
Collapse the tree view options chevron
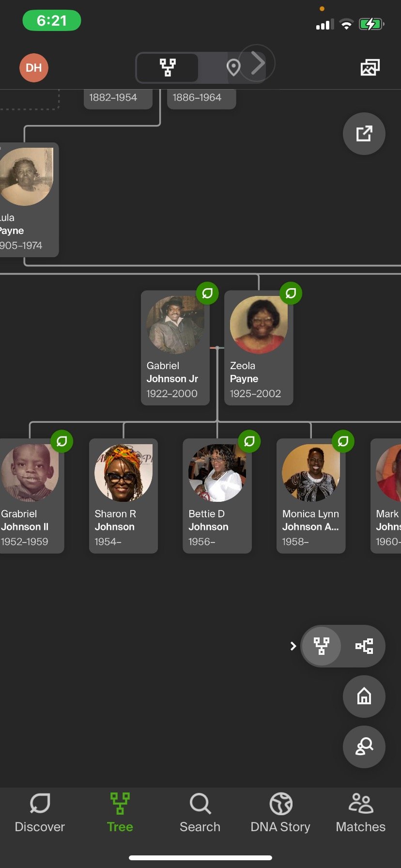pos(293,646)
